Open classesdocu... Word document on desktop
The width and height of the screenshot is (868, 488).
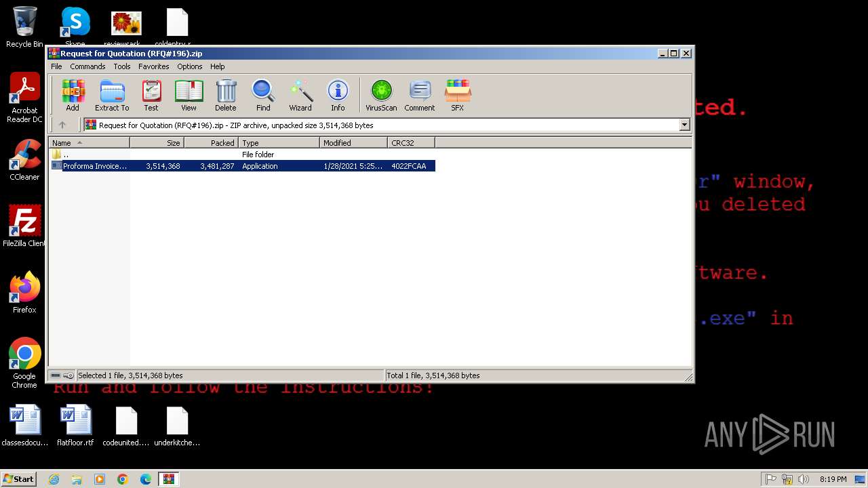point(25,426)
